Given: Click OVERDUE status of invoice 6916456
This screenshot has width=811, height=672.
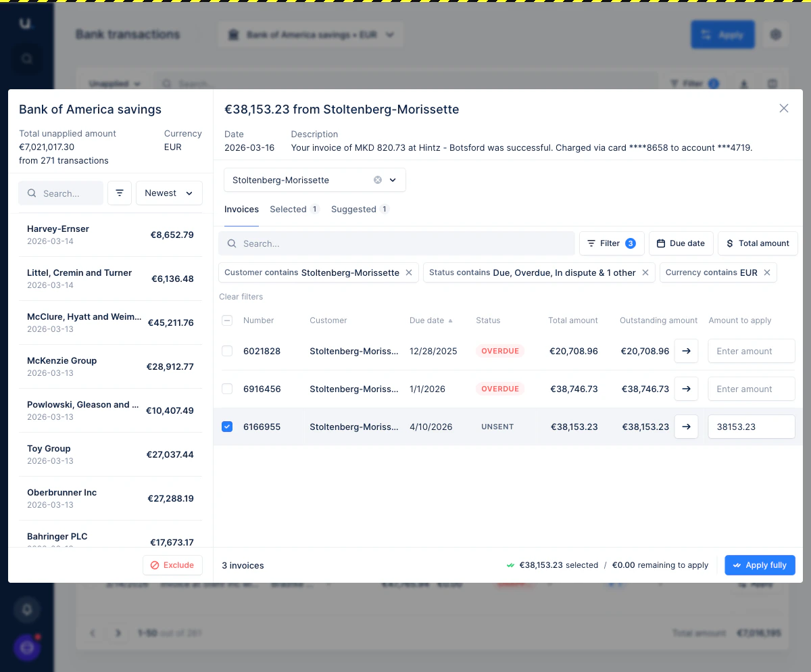Looking at the screenshot, I should [500, 389].
